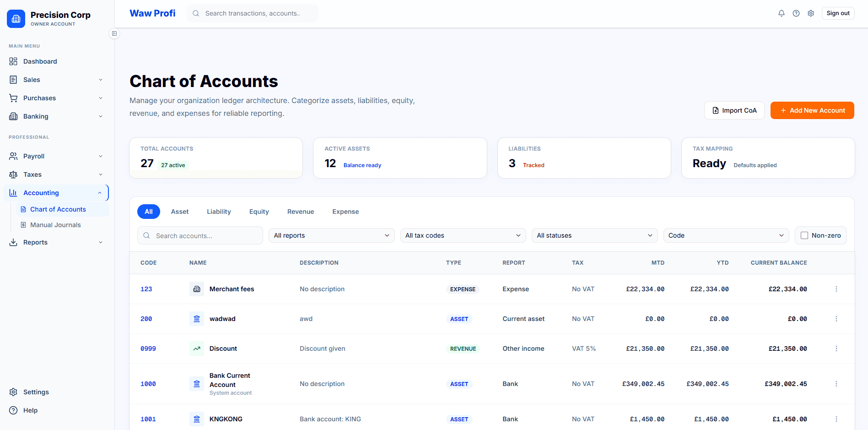Click the magnifier icon in the global search
The image size is (868, 430).
[196, 13]
